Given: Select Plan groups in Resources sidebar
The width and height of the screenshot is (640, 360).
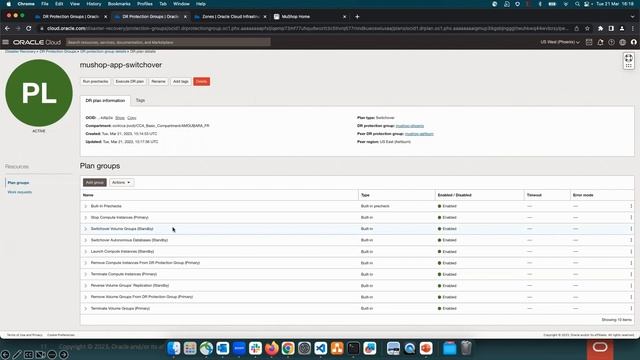Looking at the screenshot, I should tap(18, 182).
